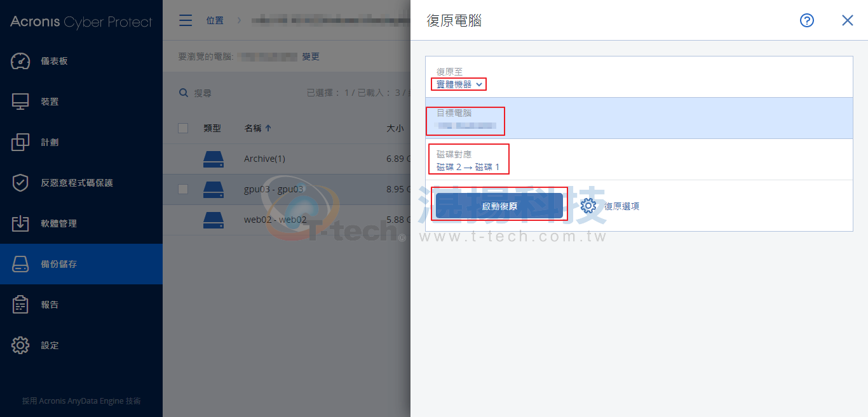Select the 反惡意程式碼保護 shield icon
Viewport: 868px width, 417px height.
[x=20, y=183]
